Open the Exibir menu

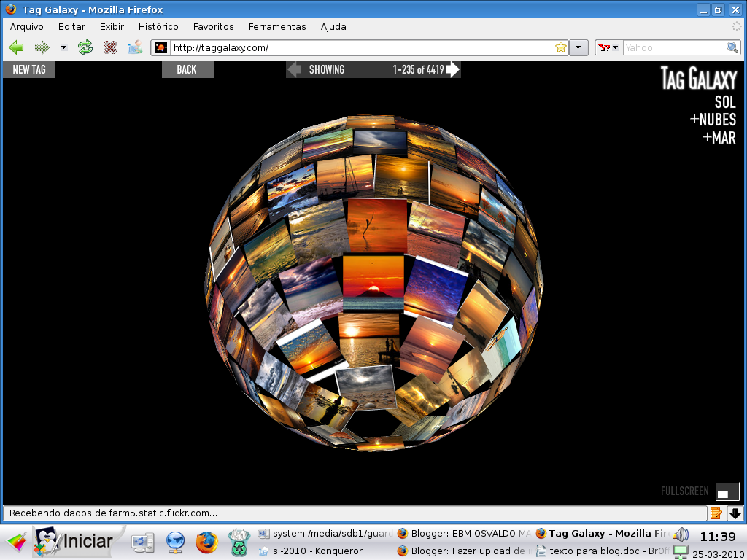click(x=112, y=27)
